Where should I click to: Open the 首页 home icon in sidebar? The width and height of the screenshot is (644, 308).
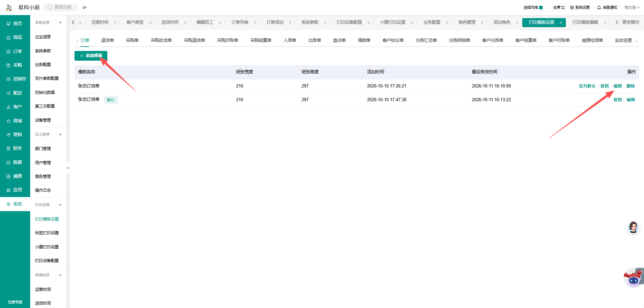point(8,24)
